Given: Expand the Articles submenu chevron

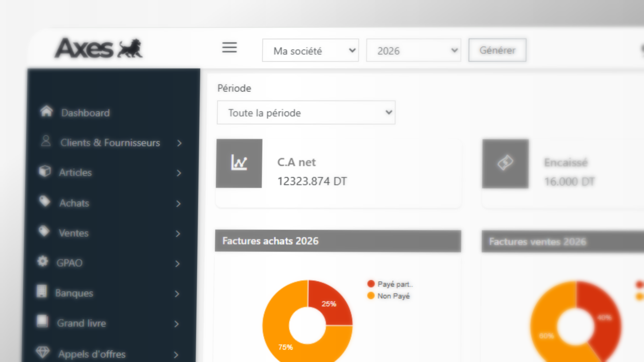Looking at the screenshot, I should [x=179, y=173].
